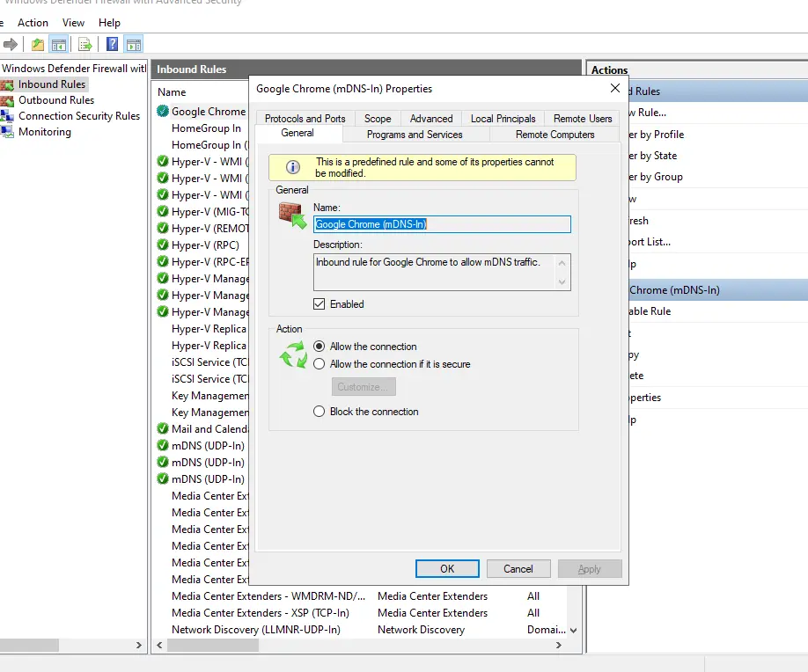Open the Help question mark toolbar icon
This screenshot has height=672, width=808.
[112, 45]
